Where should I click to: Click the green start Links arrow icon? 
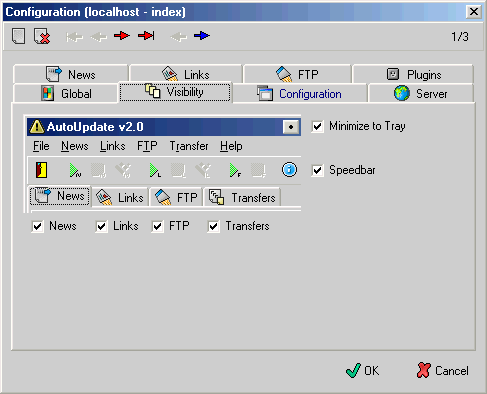coord(155,170)
